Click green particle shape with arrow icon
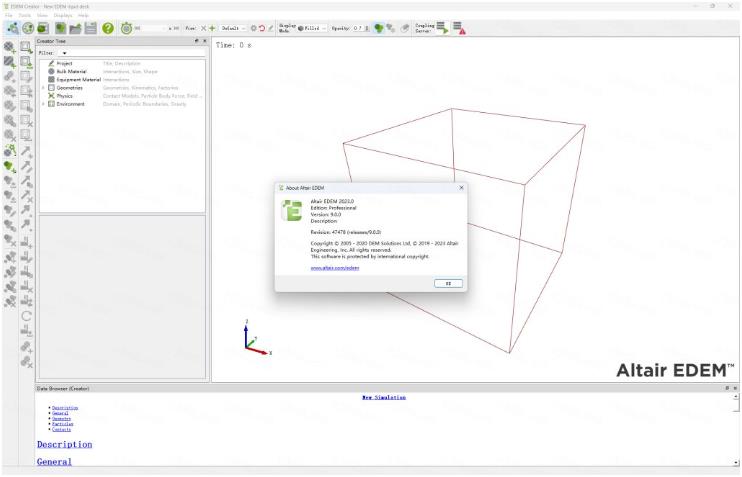 [x=9, y=166]
